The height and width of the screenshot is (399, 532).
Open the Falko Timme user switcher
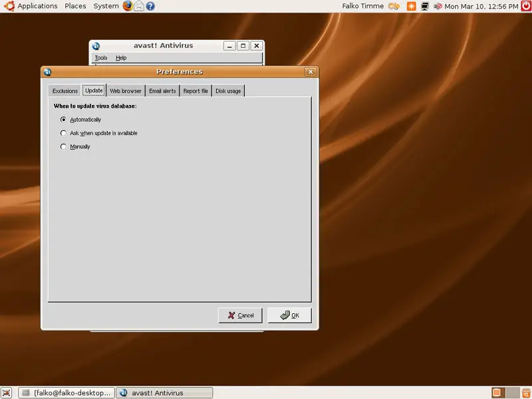362,6
